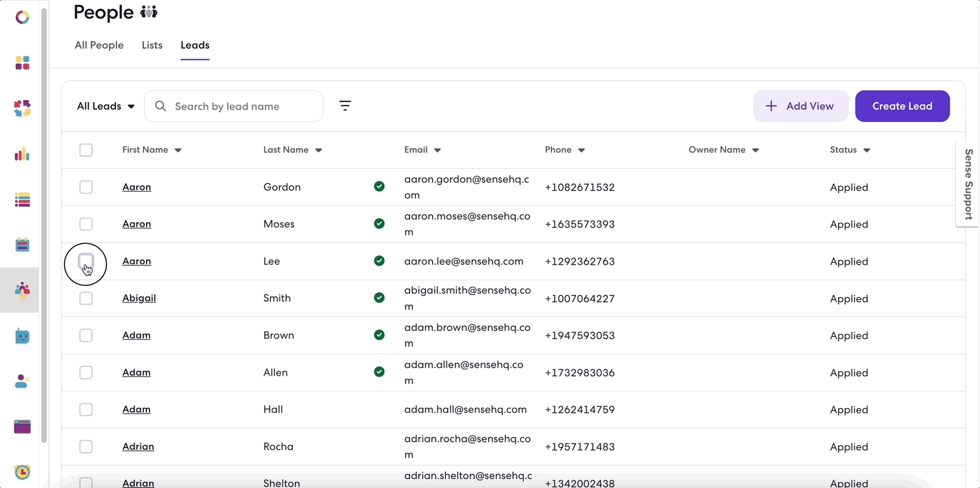Open the Sense logo home icon
Viewport: 980px width, 488px height.
click(22, 17)
